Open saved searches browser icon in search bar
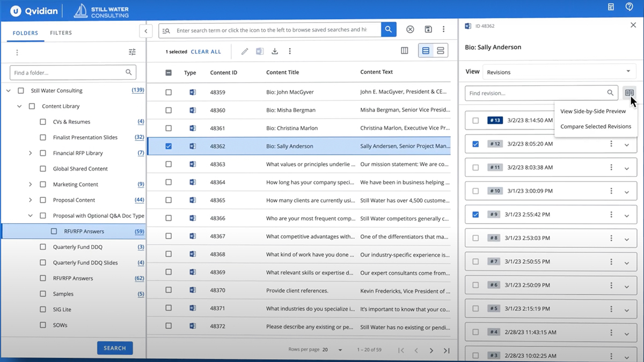Screen dimensions: 644x362 165,29
